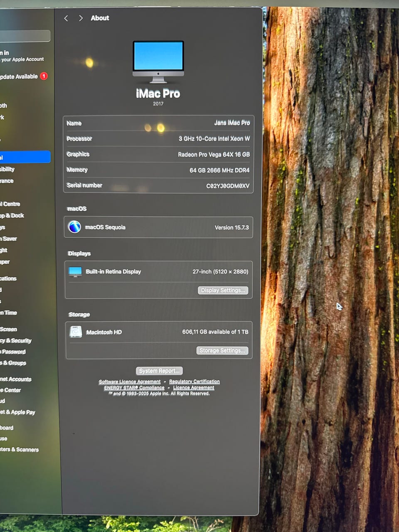Click '606,11 GB available of 1 TB'
The image size is (399, 532).
point(215,332)
